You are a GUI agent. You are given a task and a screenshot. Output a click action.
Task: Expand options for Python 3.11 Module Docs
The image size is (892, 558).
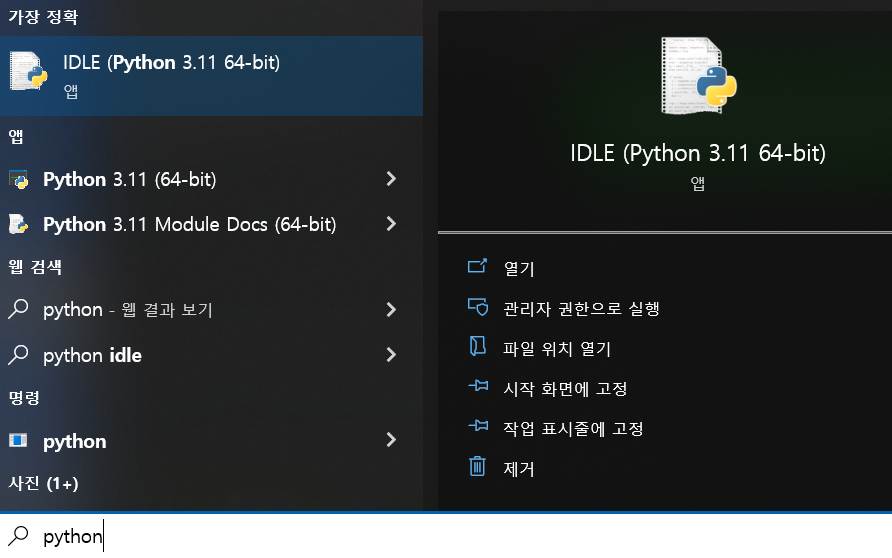click(x=391, y=224)
